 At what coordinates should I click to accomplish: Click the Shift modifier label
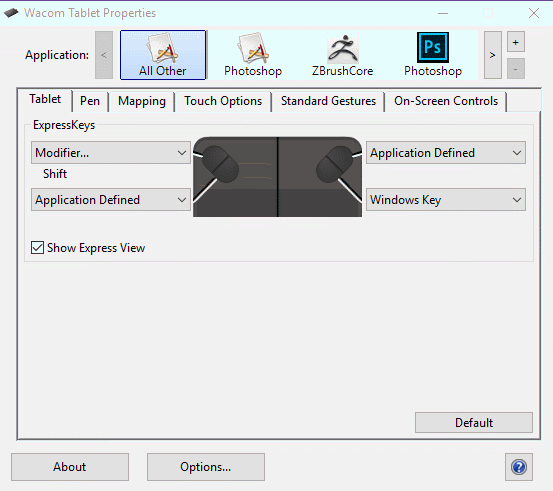[x=55, y=174]
